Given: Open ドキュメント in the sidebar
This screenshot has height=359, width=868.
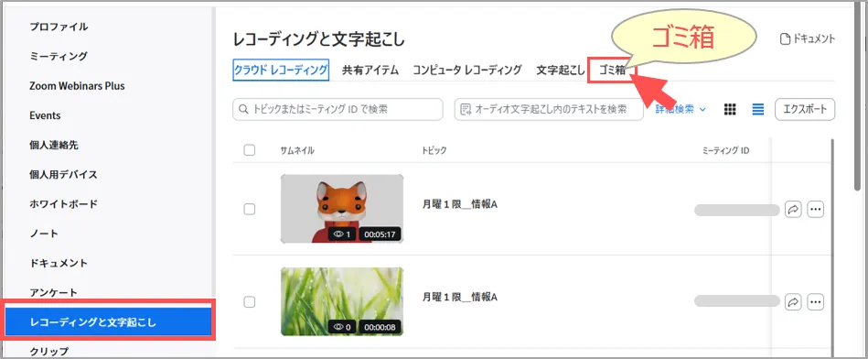Looking at the screenshot, I should (x=59, y=263).
